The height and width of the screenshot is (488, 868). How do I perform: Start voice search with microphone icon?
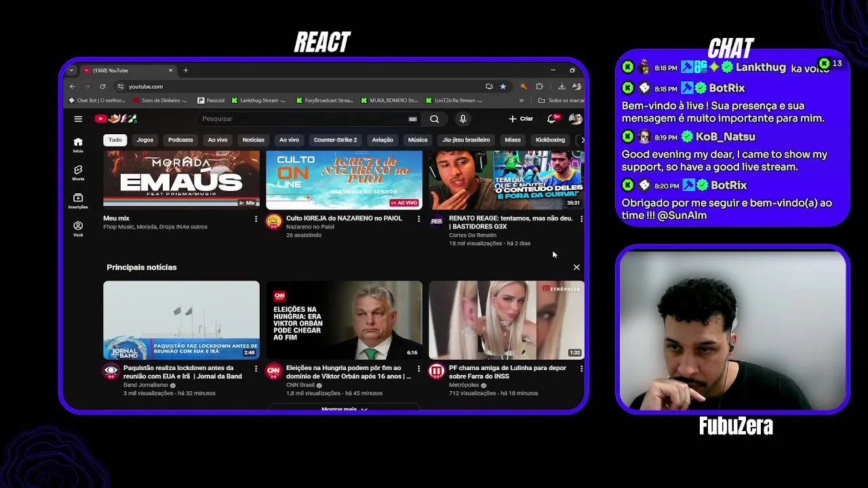coord(463,119)
